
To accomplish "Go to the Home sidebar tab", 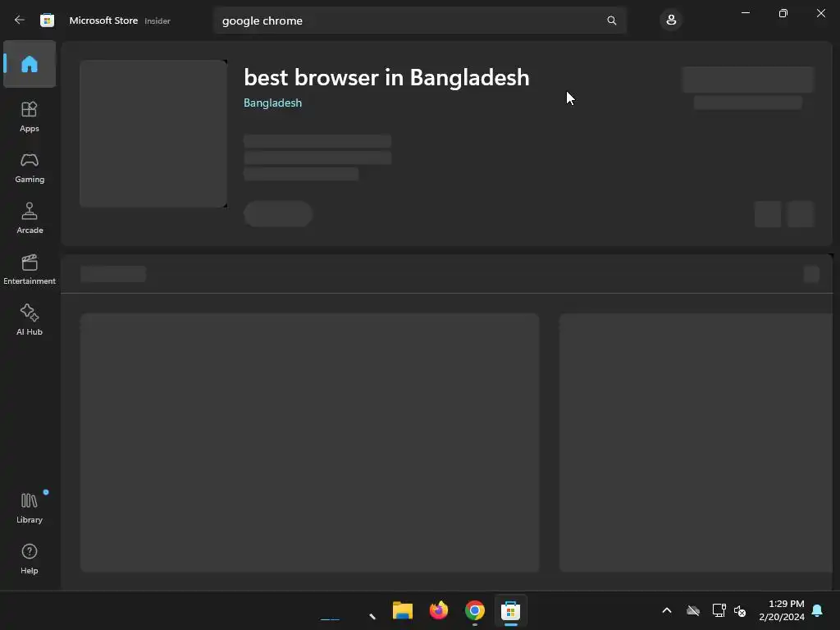I will click(30, 64).
